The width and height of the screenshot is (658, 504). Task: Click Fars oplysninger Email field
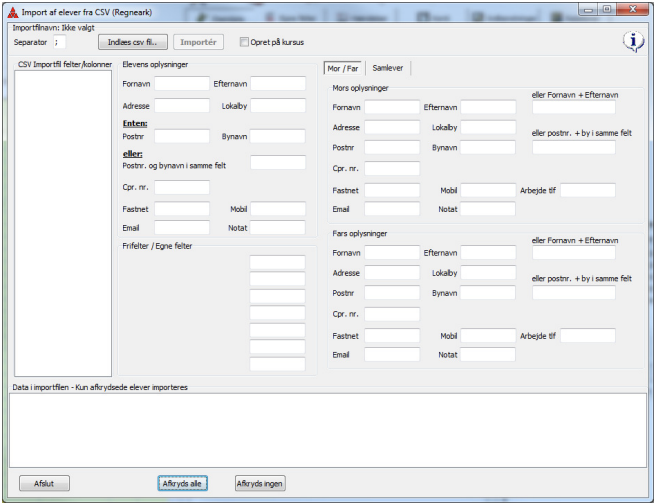point(392,355)
